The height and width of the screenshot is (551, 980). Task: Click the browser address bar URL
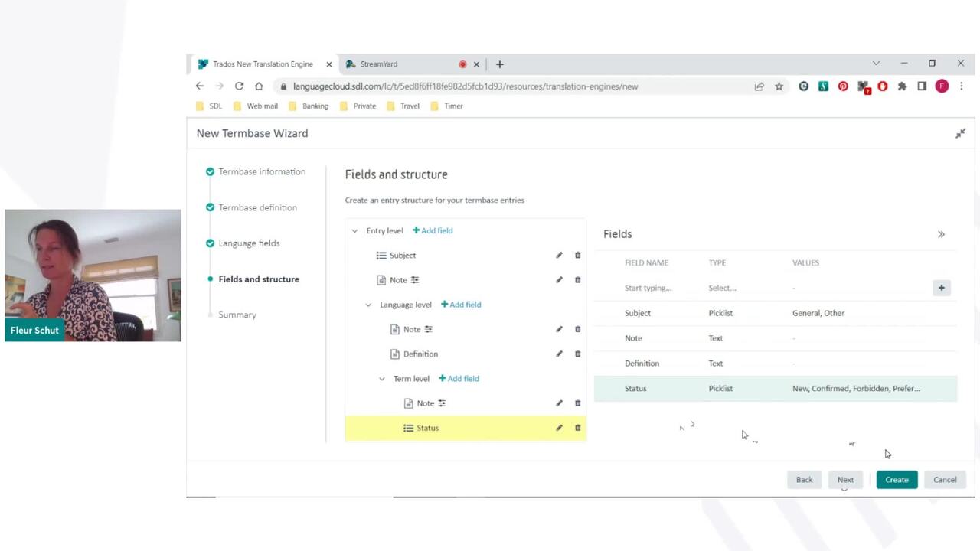coord(465,86)
